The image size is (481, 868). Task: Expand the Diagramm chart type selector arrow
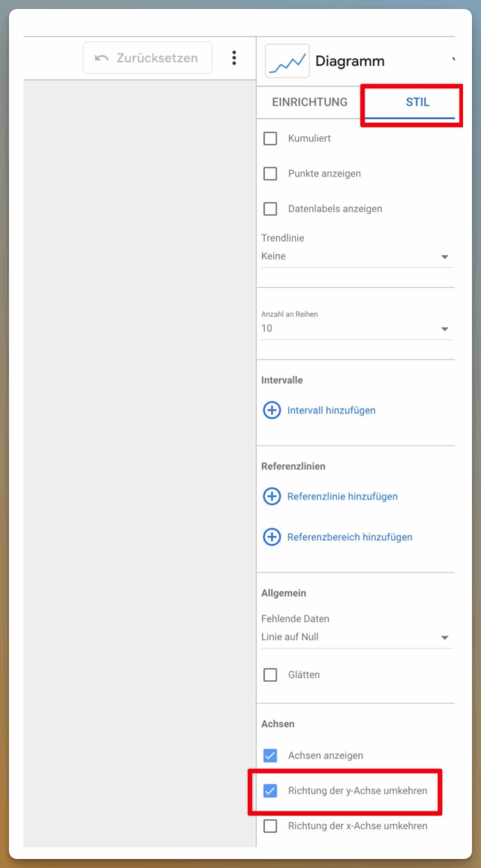[453, 60]
